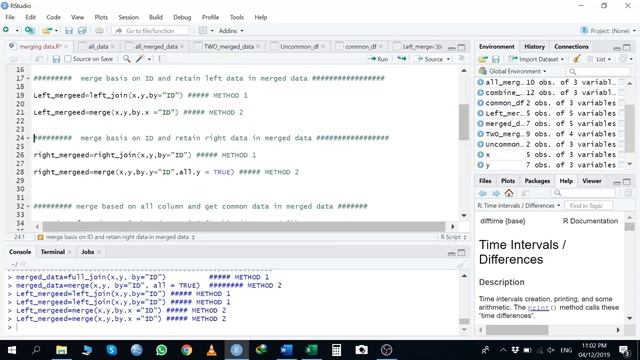Save all open documents
Viewport: 640px width, 360px height.
point(82,31)
